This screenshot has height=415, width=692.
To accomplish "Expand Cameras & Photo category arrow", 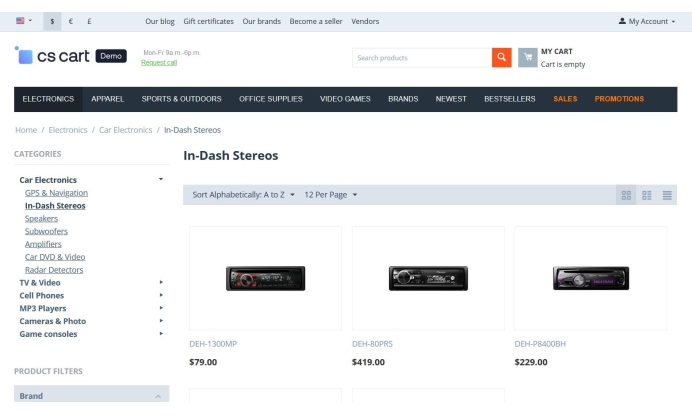I will coord(161,321).
